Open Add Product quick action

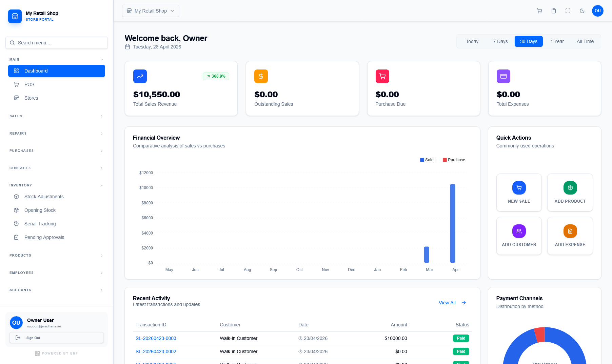(x=570, y=193)
